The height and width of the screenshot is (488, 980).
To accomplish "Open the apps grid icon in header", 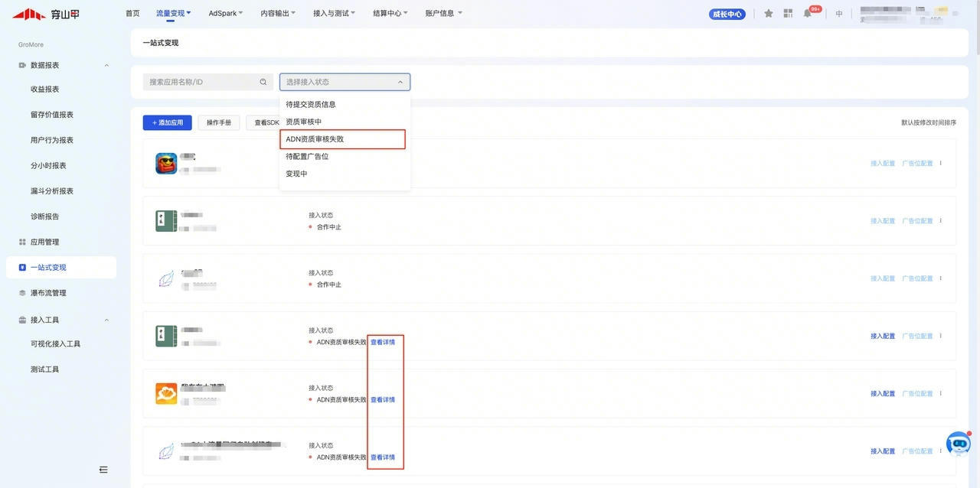I will (x=788, y=14).
